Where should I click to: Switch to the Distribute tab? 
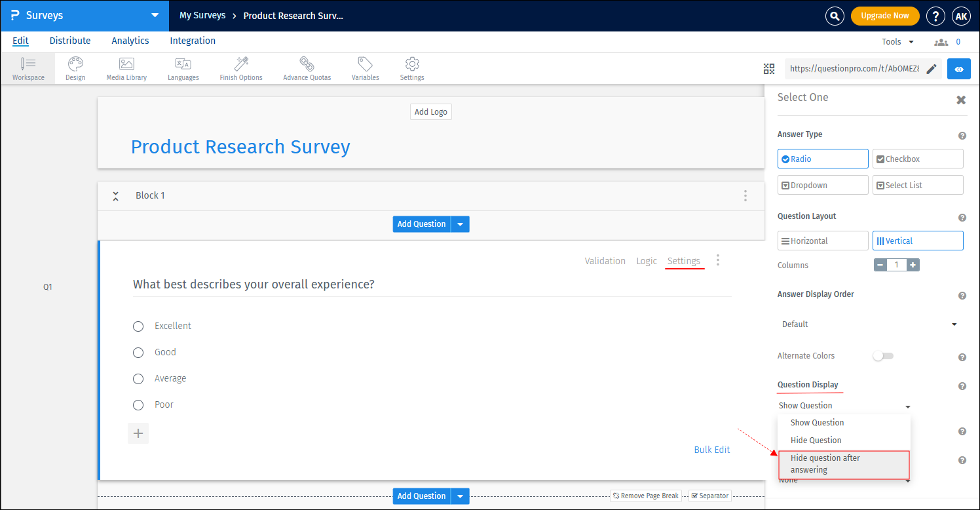pos(69,41)
